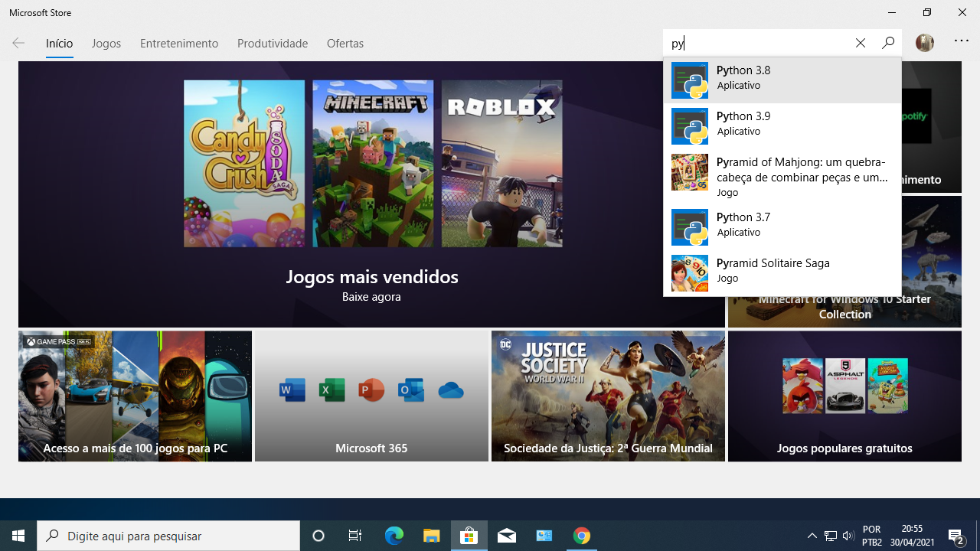Choose the Pyramid Solitaire Saga suggestion
980x551 pixels.
pos(782,273)
